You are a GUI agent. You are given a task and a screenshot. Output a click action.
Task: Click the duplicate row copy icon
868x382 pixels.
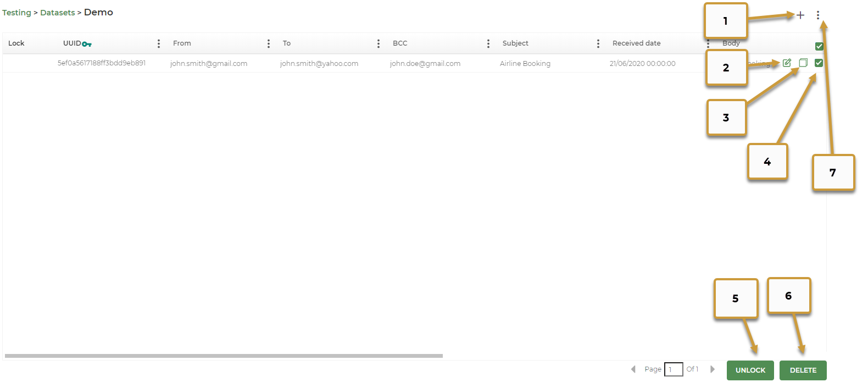pyautogui.click(x=803, y=63)
